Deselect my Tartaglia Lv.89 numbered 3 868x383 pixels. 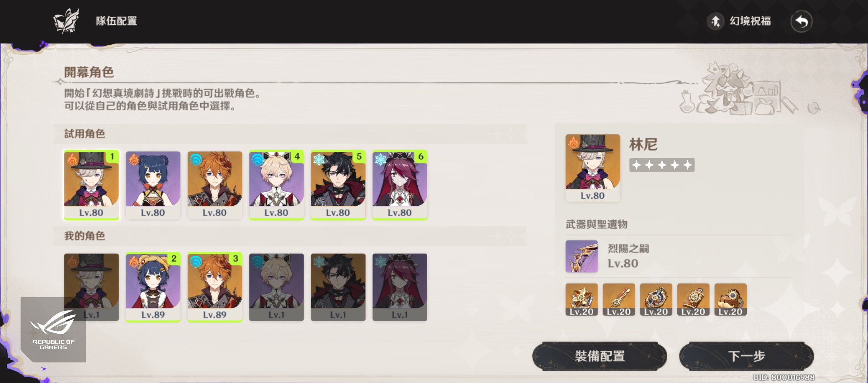[x=215, y=287]
